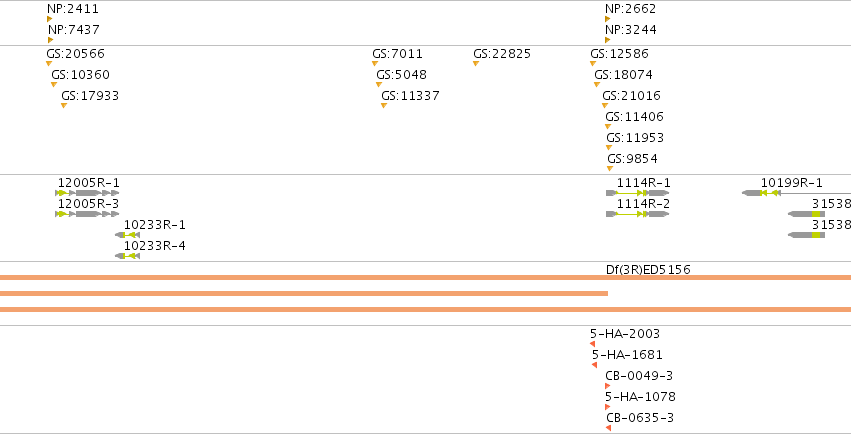This screenshot has height=434, width=851.
Task: Click the GS:20566 triangle marker
Action: pyautogui.click(x=49, y=63)
